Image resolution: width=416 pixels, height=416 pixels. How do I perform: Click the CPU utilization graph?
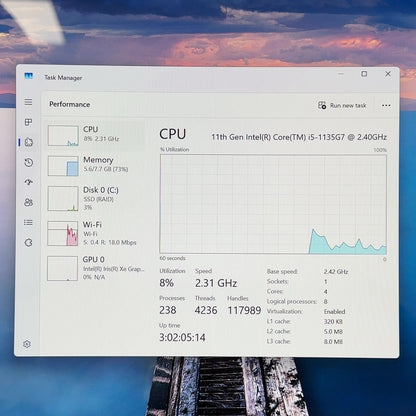(273, 204)
